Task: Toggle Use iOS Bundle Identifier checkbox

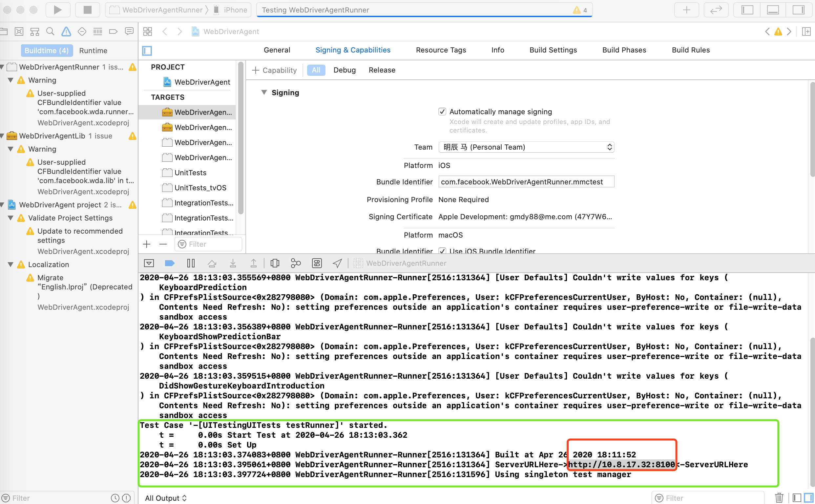Action: (442, 251)
